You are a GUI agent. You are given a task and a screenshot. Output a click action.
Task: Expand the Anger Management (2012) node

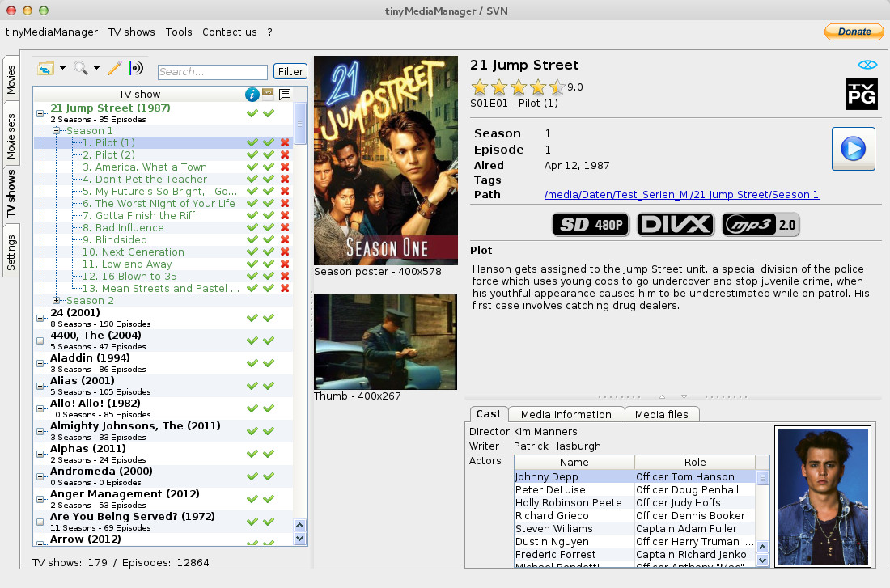(x=40, y=500)
